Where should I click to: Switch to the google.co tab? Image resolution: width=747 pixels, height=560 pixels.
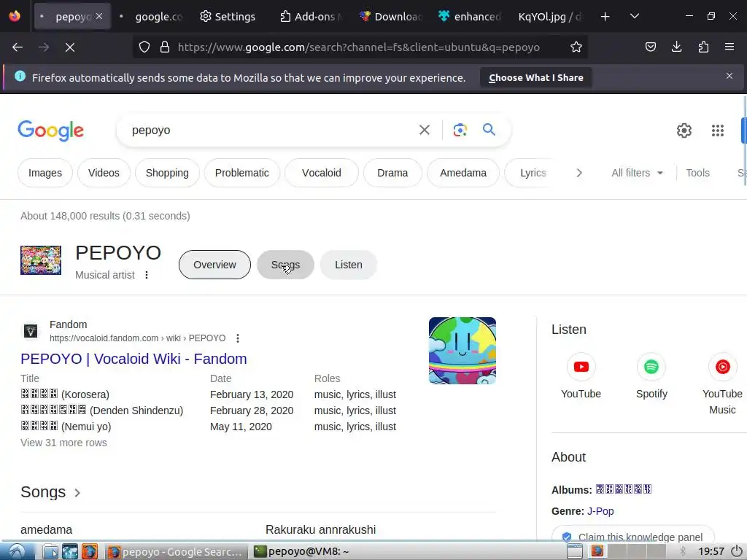152,17
